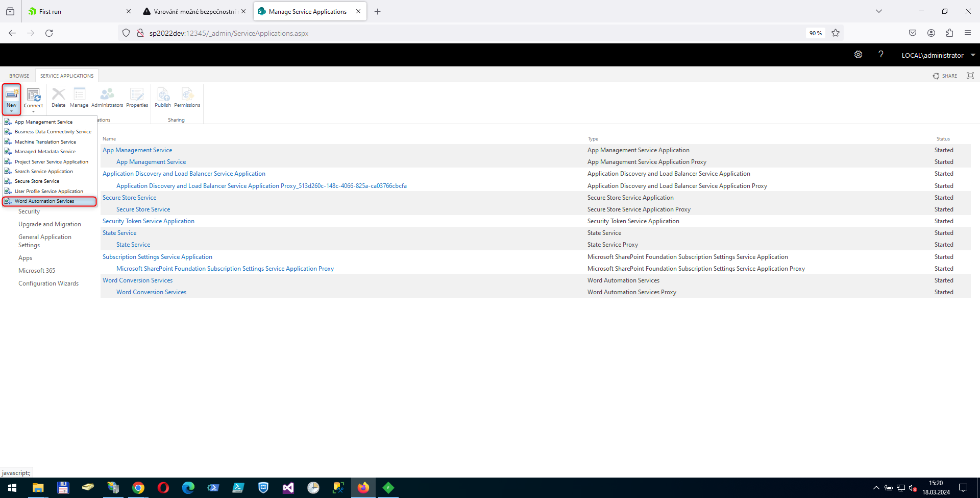Show hidden system tray icons

tap(876, 488)
